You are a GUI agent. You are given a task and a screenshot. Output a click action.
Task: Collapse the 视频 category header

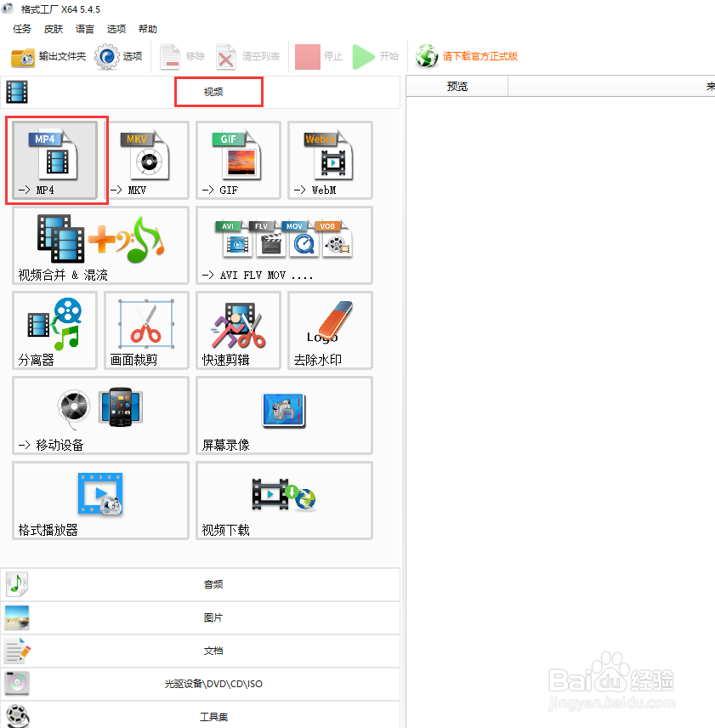[x=200, y=92]
